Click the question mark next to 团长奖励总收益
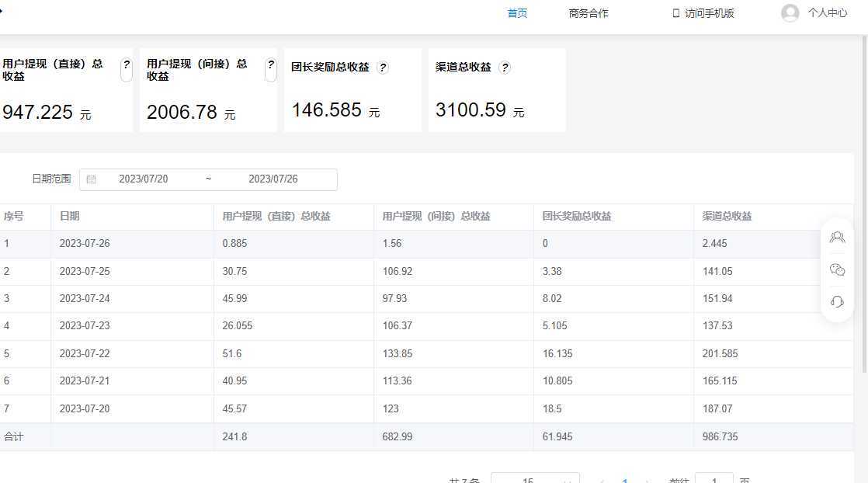The width and height of the screenshot is (868, 483). (x=384, y=67)
